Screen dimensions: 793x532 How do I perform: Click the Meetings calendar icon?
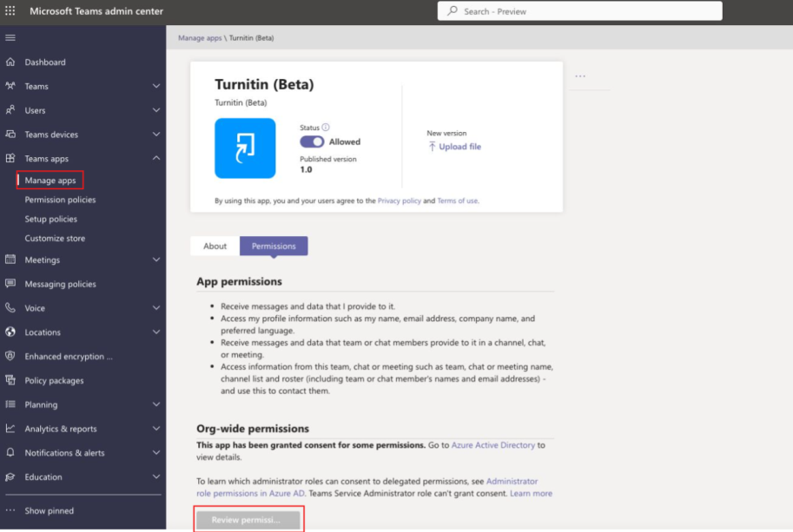click(10, 259)
